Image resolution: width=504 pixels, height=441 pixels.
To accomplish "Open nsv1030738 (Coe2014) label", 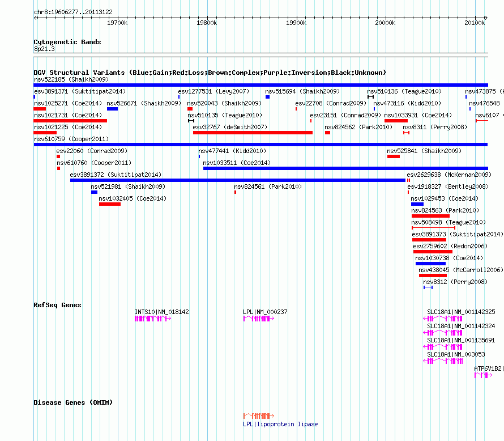I will pos(449,258).
